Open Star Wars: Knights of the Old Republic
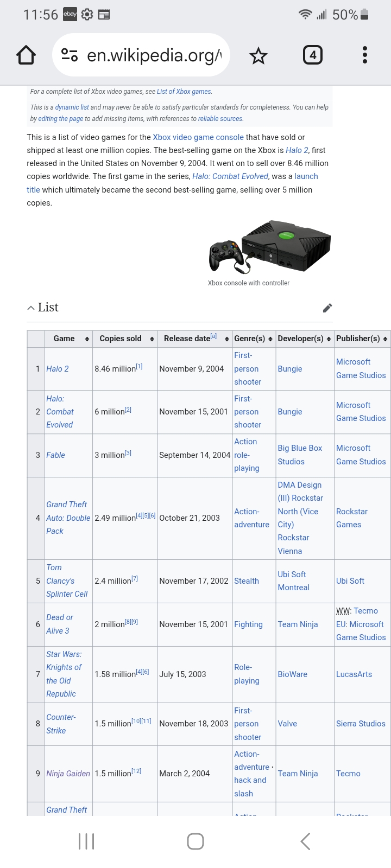Image resolution: width=391 pixels, height=868 pixels. click(x=64, y=674)
